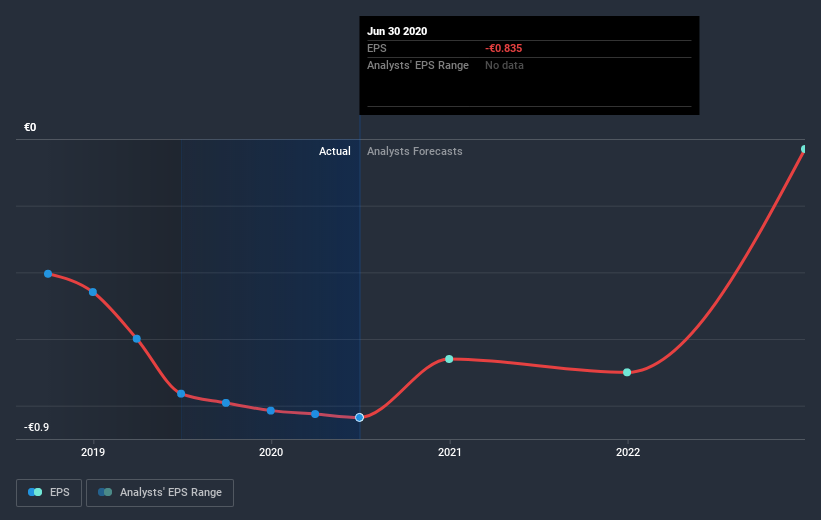The width and height of the screenshot is (821, 520).
Task: Click the EPS data point above the 2019 label
Action: 93,292
